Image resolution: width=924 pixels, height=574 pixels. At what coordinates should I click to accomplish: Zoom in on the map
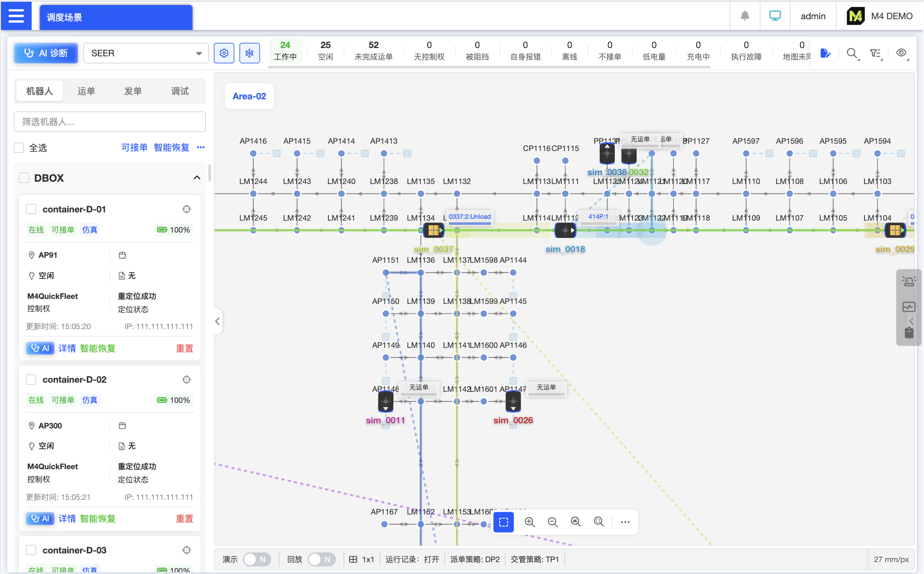coord(529,522)
